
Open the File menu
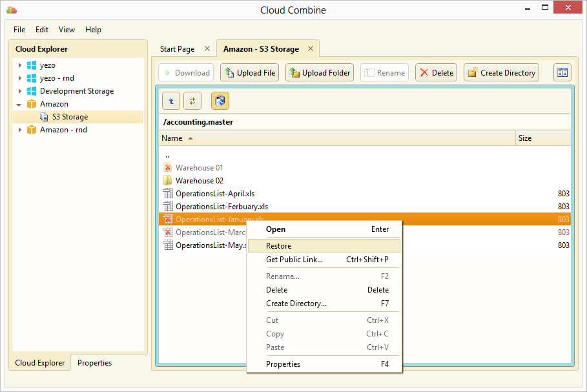click(x=19, y=30)
